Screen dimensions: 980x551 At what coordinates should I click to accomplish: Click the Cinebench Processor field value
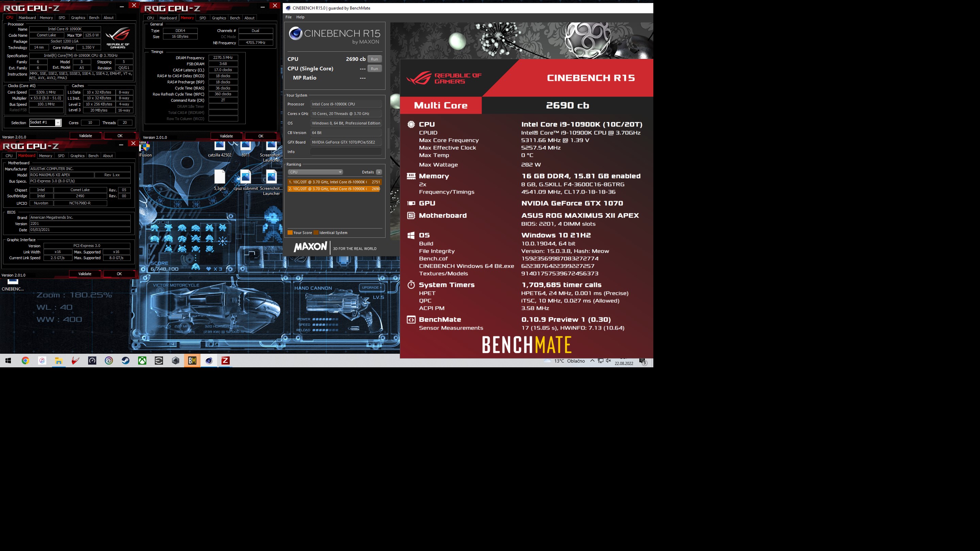point(346,104)
